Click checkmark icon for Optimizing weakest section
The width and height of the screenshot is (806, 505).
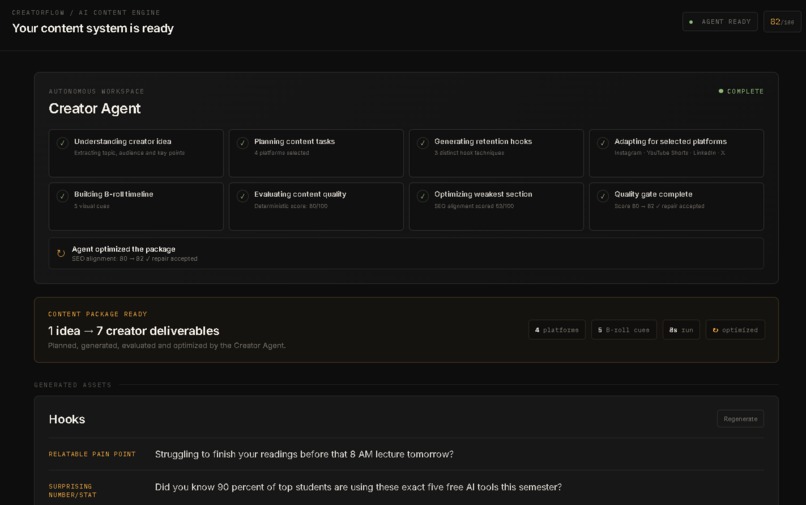tap(423, 196)
